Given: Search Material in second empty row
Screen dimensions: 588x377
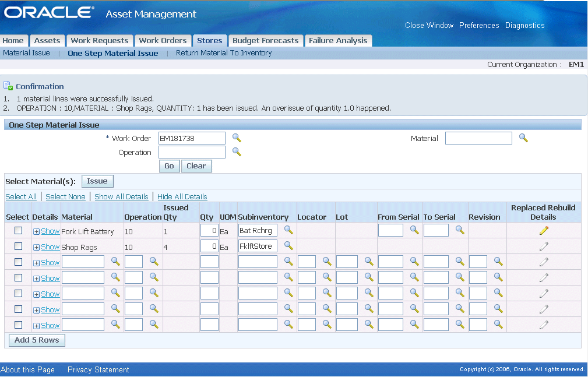Looking at the screenshot, I should point(115,277).
